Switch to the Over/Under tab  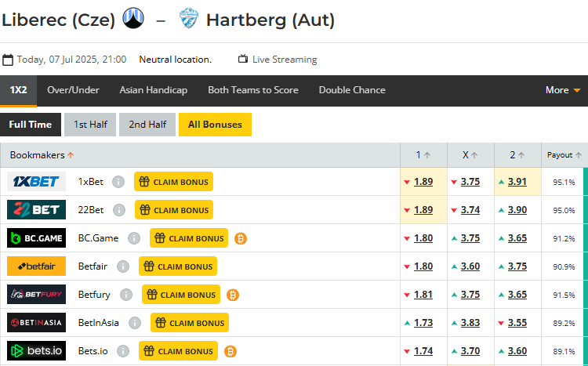[73, 90]
